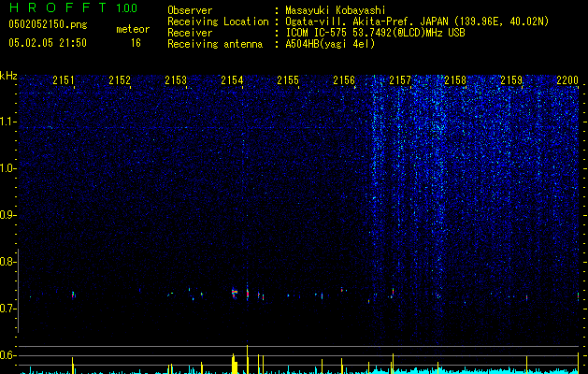Click the Receiver label
Image resolution: width=588 pixels, height=374 pixels.
point(190,33)
